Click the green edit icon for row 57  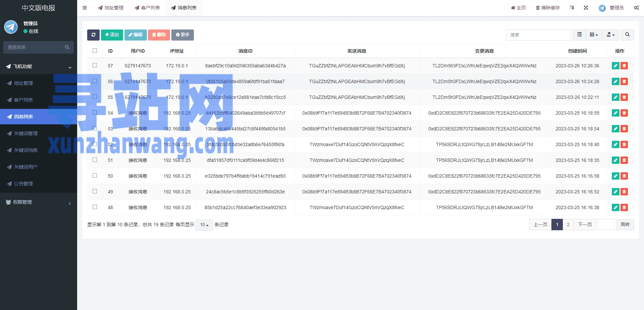pos(615,66)
